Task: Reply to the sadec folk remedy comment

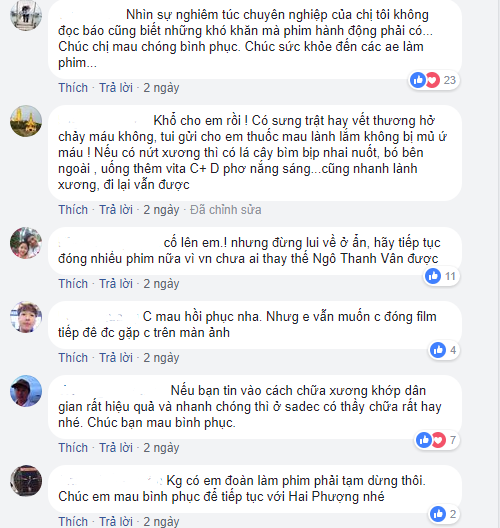Action: pyautogui.click(x=116, y=448)
